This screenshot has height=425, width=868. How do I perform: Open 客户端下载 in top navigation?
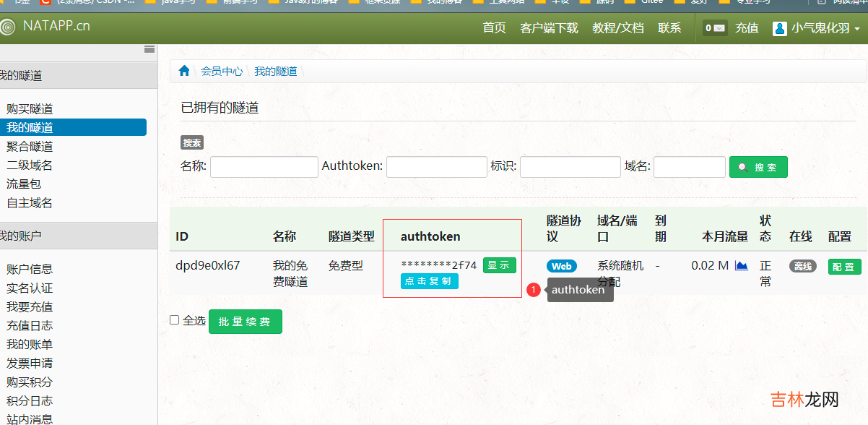coord(549,28)
